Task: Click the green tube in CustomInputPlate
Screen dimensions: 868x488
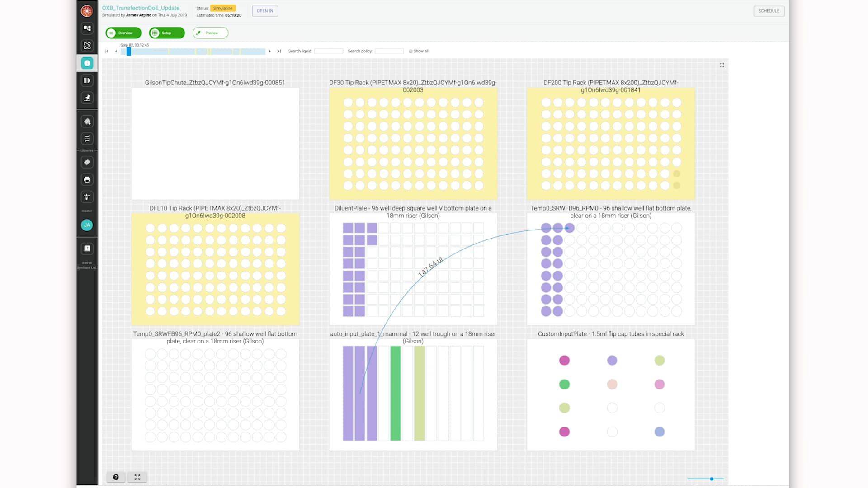Action: tap(564, 384)
